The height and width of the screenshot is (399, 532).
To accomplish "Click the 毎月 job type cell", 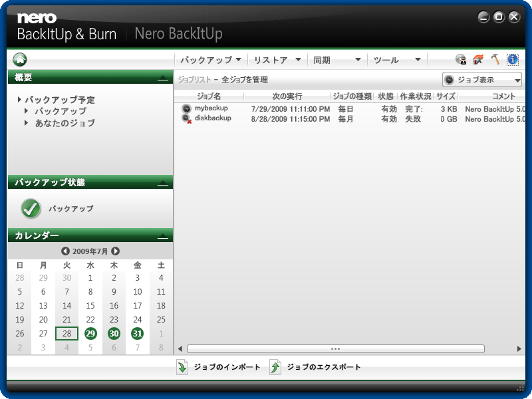I will [346, 119].
